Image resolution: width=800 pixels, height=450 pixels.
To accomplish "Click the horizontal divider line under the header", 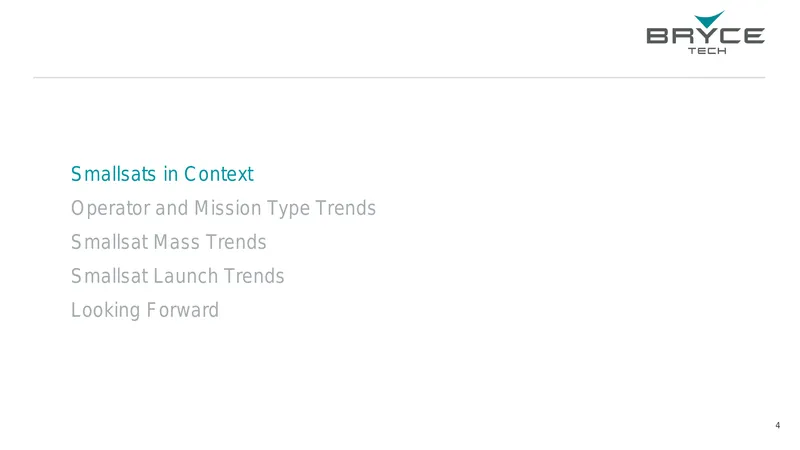I will point(399,78).
